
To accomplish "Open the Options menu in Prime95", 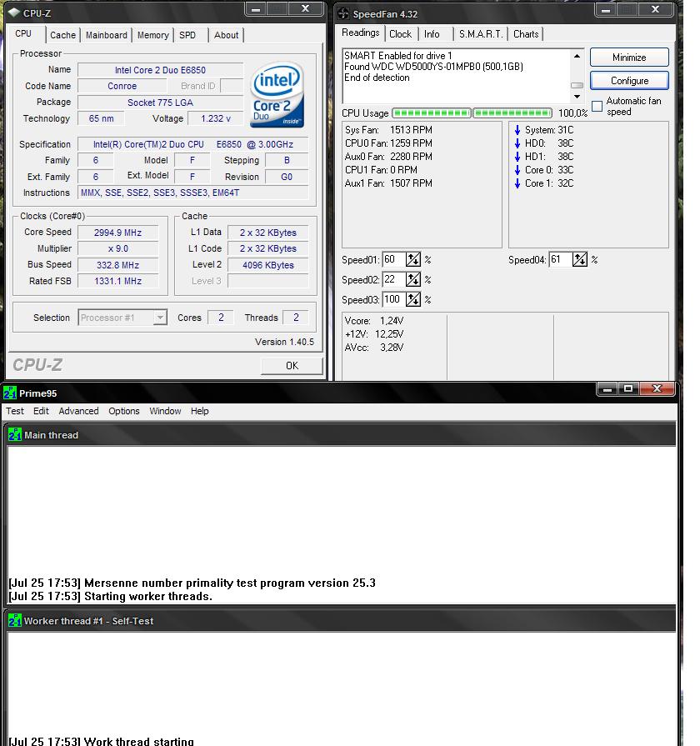I will click(123, 411).
